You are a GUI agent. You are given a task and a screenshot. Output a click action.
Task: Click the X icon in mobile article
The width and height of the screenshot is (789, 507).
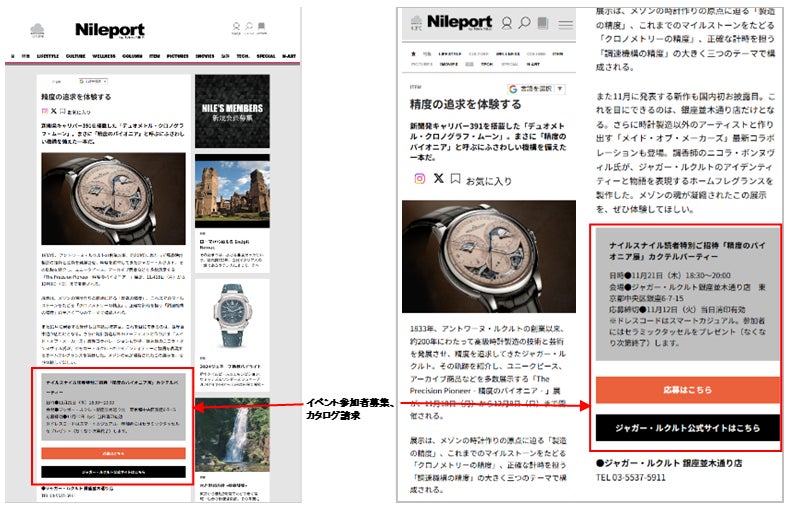coord(439,178)
